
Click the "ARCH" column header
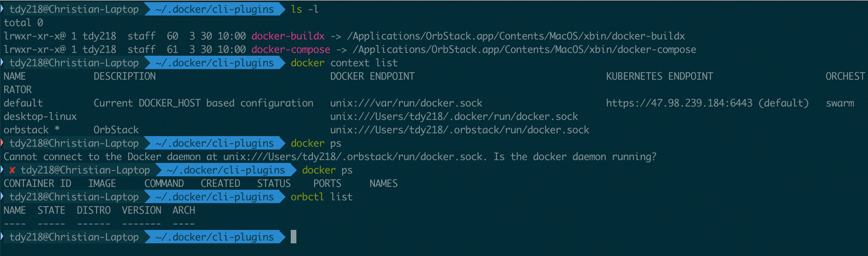(184, 210)
